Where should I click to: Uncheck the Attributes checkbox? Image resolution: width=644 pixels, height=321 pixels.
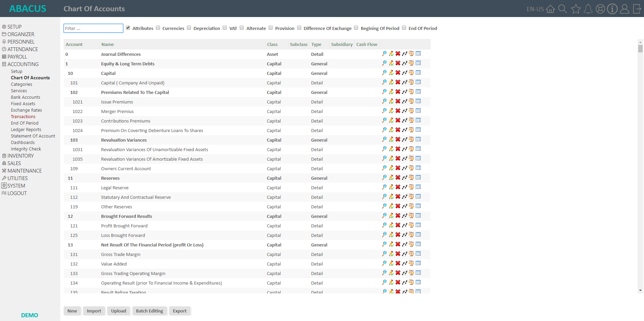[128, 28]
